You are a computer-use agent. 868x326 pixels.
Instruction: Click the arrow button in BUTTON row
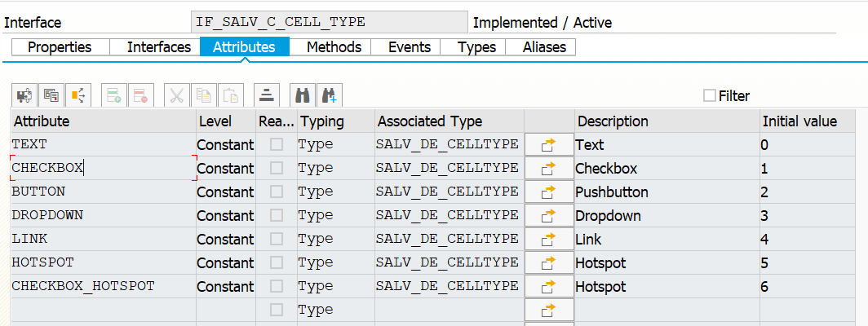(549, 192)
